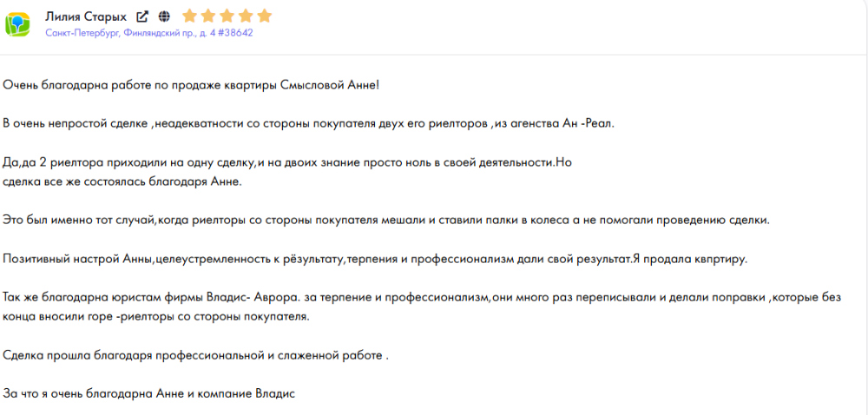Select the fifth rating star

[265, 16]
